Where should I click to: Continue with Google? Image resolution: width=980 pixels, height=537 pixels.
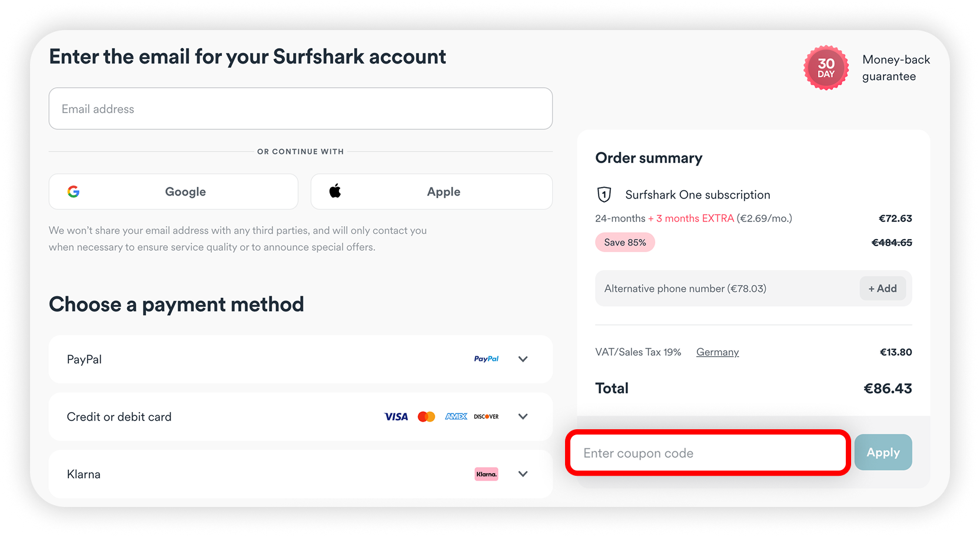point(173,191)
